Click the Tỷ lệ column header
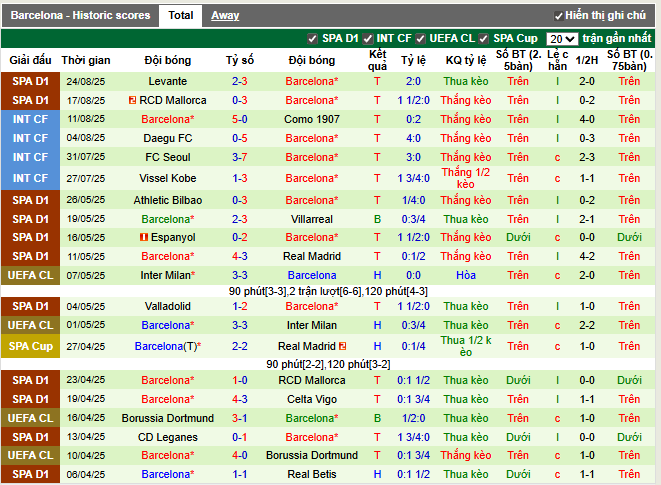The image size is (661, 485). tap(413, 60)
